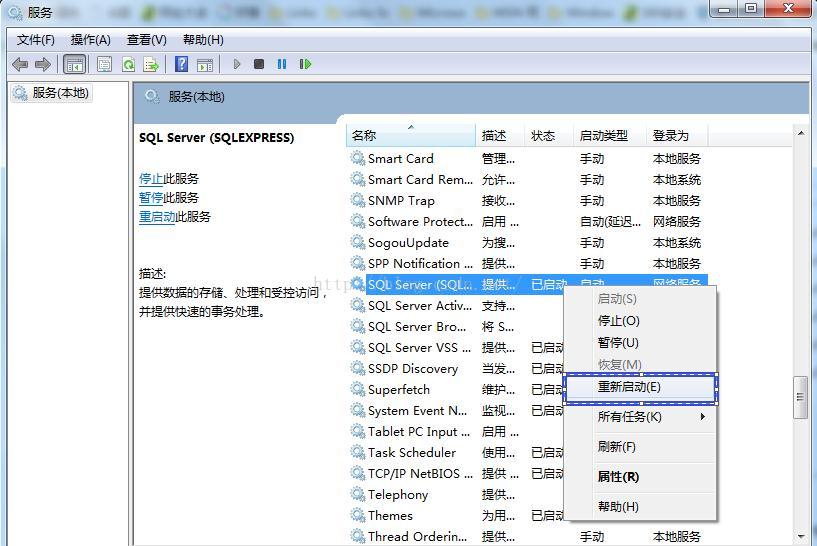The image size is (817, 546).
Task: Click the Export List toolbar icon
Action: (151, 65)
